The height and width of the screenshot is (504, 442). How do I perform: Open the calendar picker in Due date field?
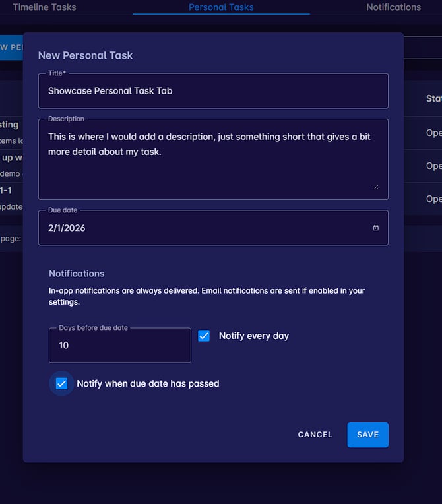coord(376,228)
